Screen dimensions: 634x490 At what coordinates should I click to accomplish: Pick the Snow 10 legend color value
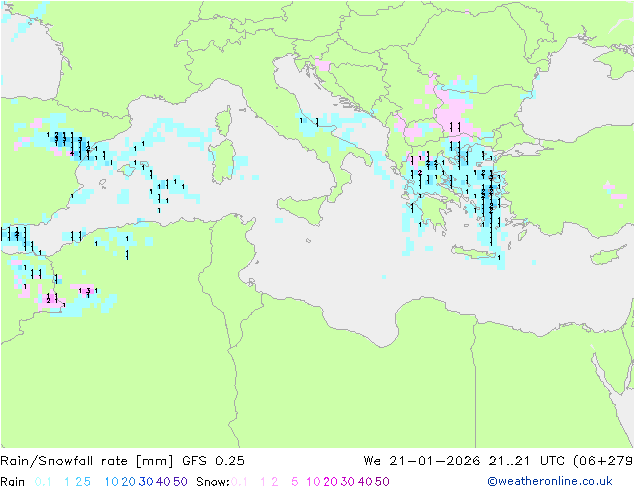point(313,482)
